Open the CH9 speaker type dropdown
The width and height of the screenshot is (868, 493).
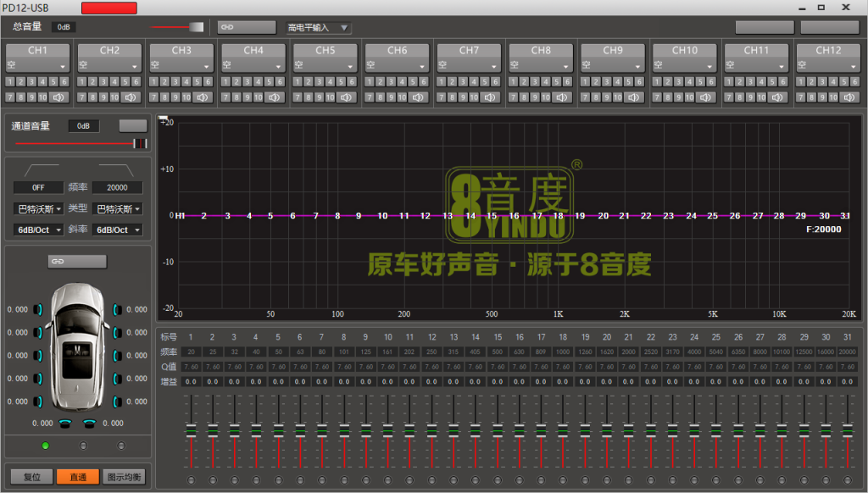click(613, 65)
